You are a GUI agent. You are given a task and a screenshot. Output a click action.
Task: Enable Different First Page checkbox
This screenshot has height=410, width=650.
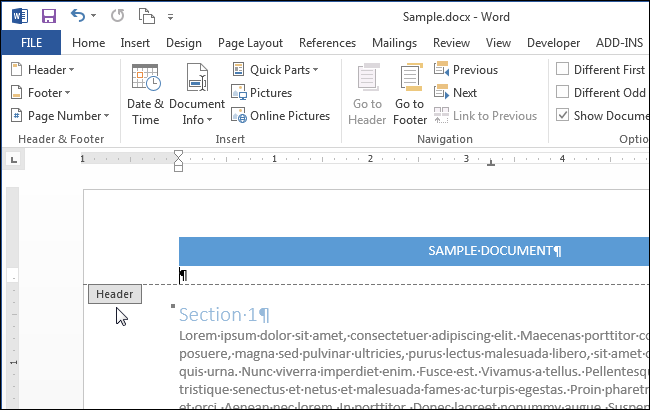coord(563,70)
